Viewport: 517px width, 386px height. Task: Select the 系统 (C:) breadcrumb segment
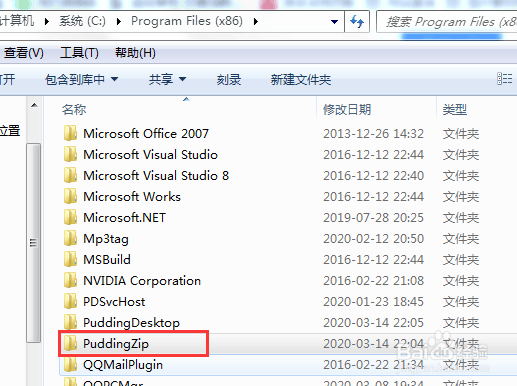point(82,21)
